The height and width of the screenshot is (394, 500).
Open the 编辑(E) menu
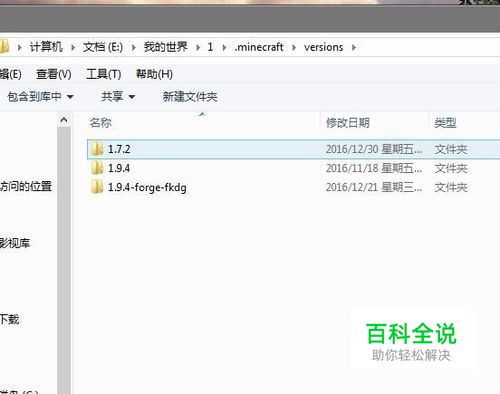click(10, 74)
